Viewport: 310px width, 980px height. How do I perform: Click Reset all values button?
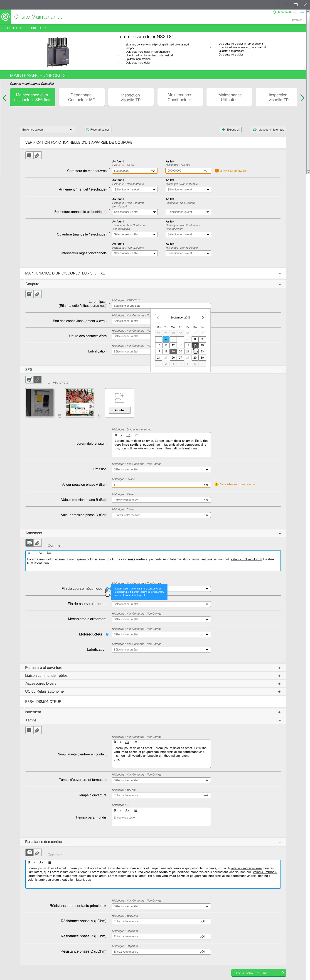98,129
